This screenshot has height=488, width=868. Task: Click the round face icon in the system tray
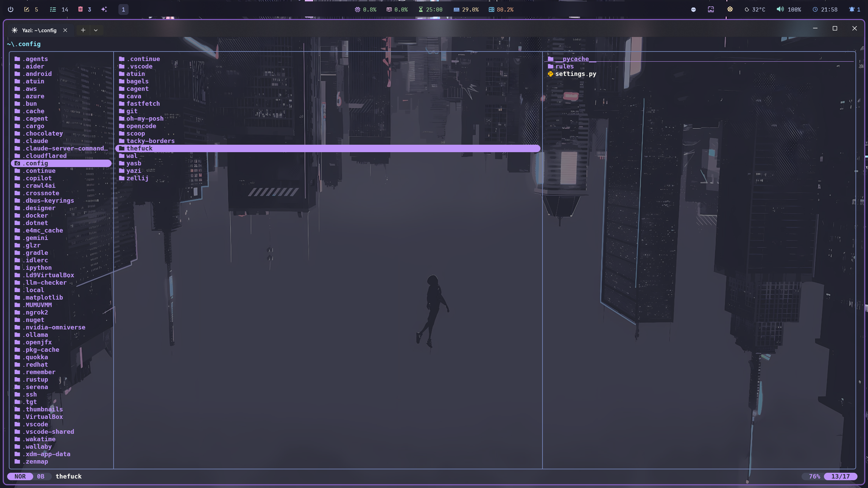pyautogui.click(x=693, y=9)
